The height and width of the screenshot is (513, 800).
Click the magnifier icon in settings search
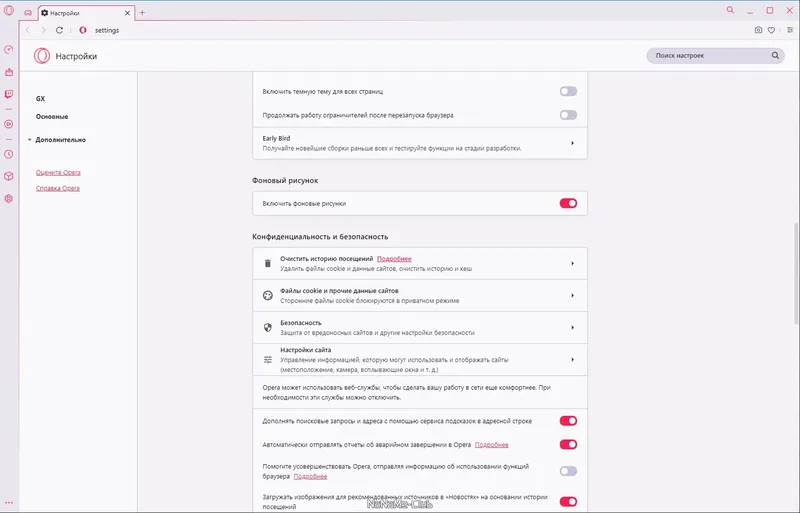coord(775,56)
